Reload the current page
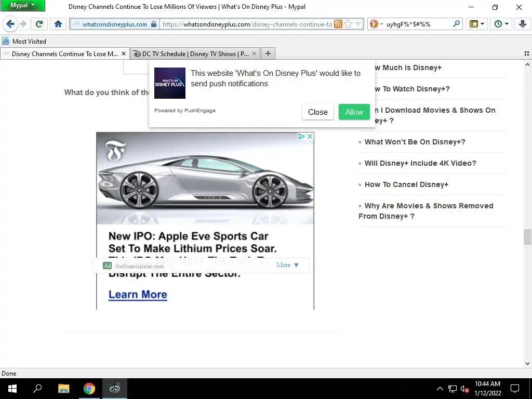 [39, 24]
